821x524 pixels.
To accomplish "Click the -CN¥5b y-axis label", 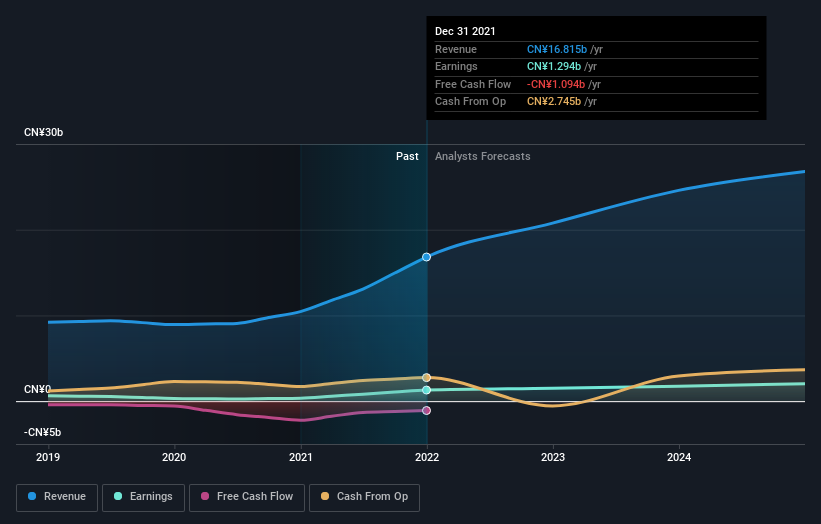I will click(42, 432).
